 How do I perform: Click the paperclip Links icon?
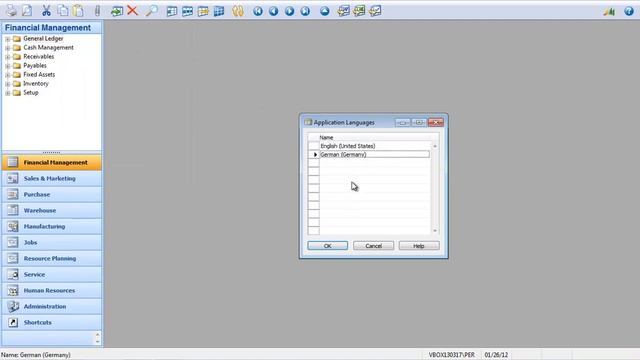coord(97,11)
